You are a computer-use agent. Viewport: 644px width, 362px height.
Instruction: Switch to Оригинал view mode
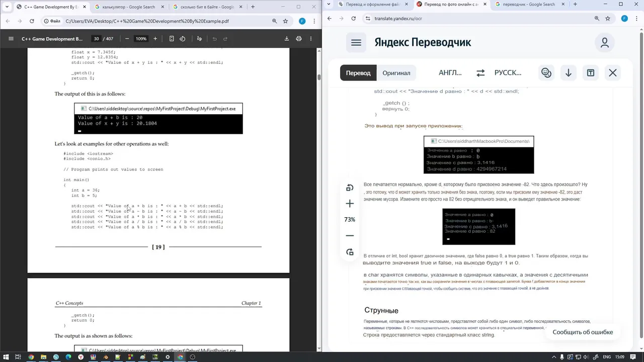pyautogui.click(x=396, y=73)
